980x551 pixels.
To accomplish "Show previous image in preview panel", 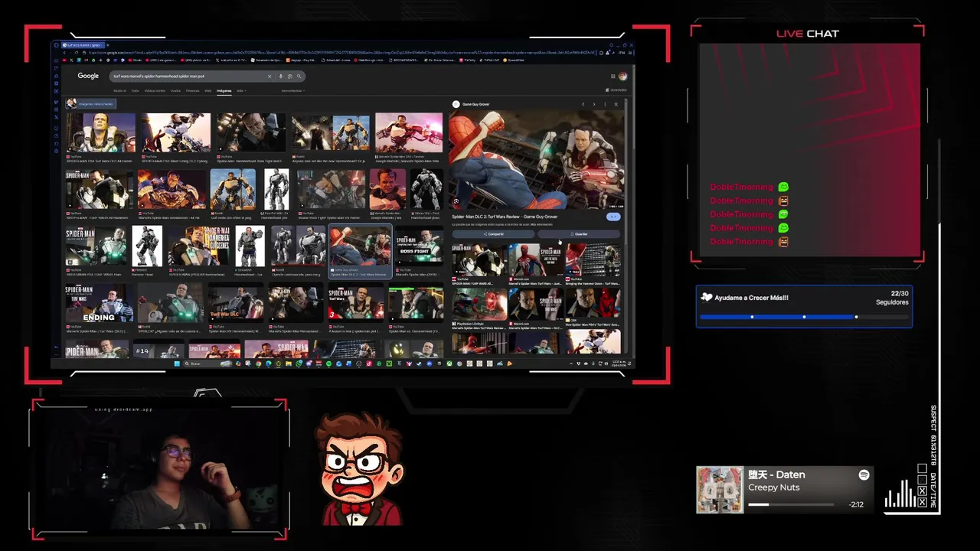I will coord(583,104).
